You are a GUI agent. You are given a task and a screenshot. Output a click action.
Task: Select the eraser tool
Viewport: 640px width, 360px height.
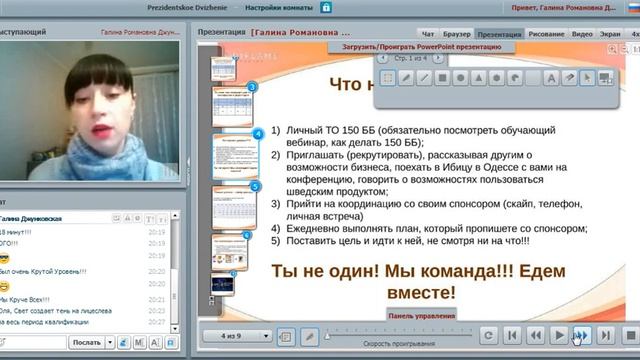tap(569, 78)
